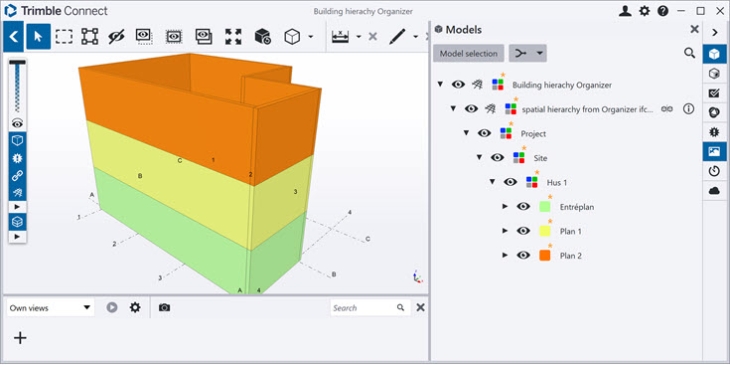Click the Plan 2 orange color swatch
730x365 pixels.
[545, 255]
